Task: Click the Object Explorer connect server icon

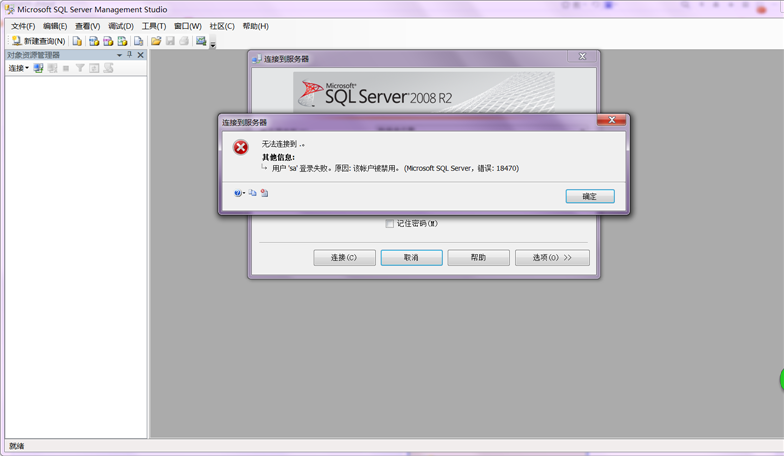Action: point(38,68)
